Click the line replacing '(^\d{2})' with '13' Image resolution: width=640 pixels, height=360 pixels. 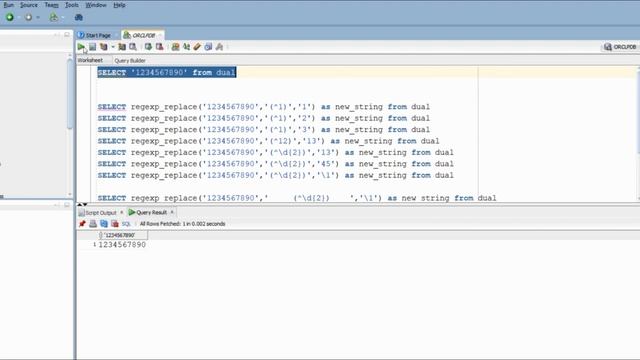point(276,153)
